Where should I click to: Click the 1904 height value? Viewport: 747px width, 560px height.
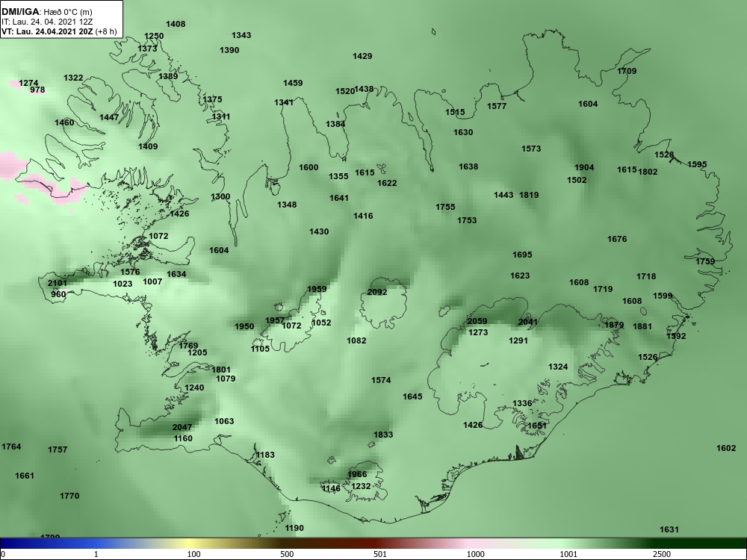pos(584,167)
